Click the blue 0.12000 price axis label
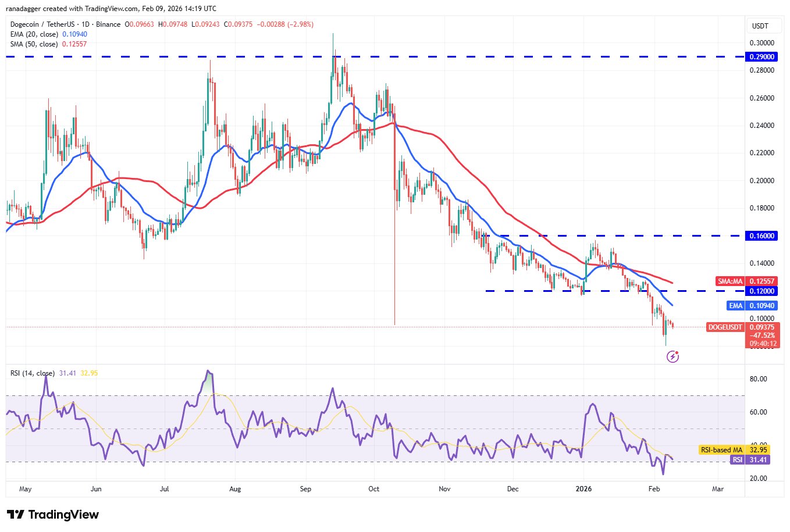The height and width of the screenshot is (532, 790). (762, 291)
